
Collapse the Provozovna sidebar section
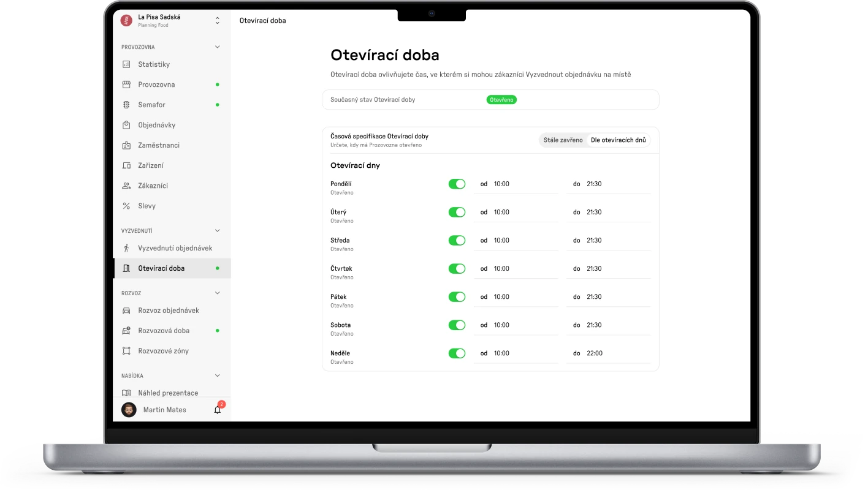click(217, 47)
